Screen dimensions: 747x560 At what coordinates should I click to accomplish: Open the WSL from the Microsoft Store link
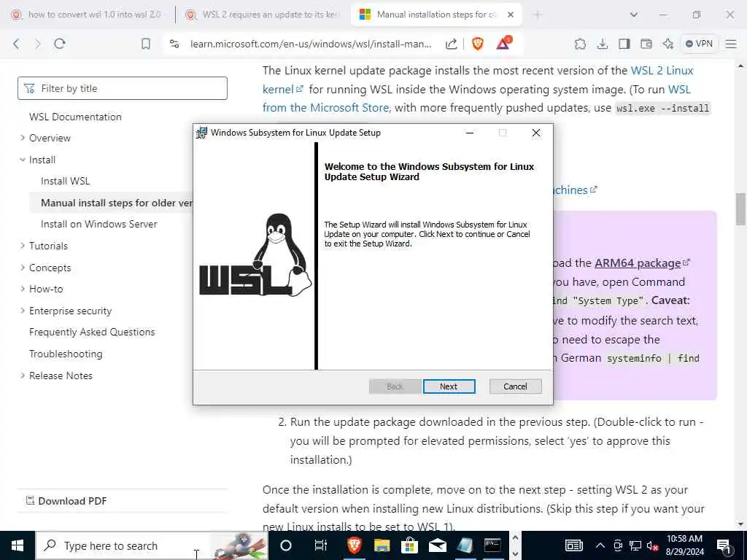(326, 108)
